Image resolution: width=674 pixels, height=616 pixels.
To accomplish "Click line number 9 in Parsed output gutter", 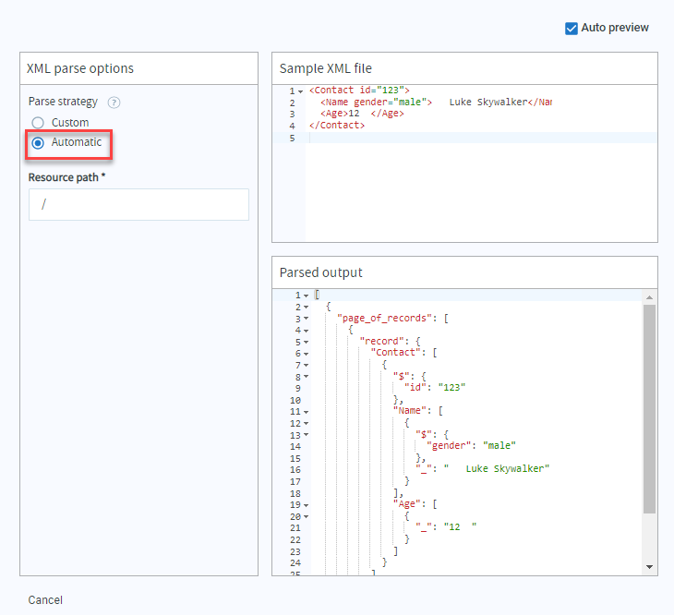I will (x=298, y=389).
